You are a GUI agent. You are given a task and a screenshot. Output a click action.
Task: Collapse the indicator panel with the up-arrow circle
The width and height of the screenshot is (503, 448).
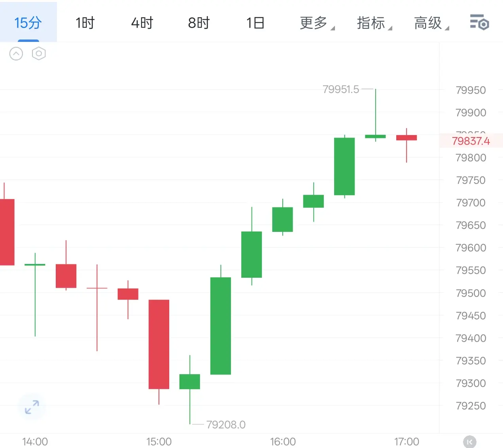pos(16,53)
